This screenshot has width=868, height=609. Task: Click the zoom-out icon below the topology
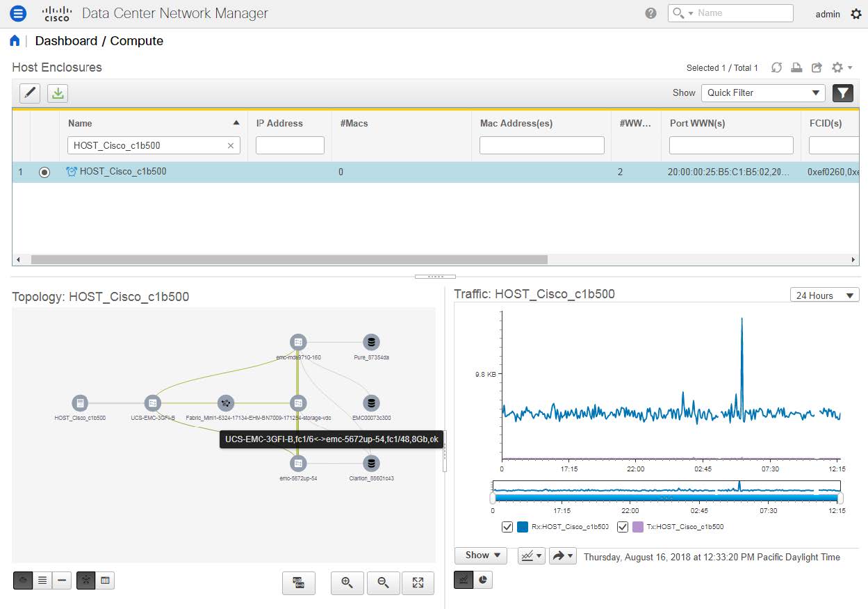(383, 583)
